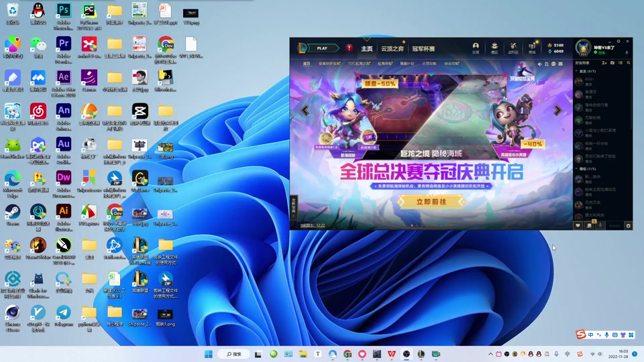Select the Recycle Bin desktop icon
644x362 pixels.
click(13, 13)
